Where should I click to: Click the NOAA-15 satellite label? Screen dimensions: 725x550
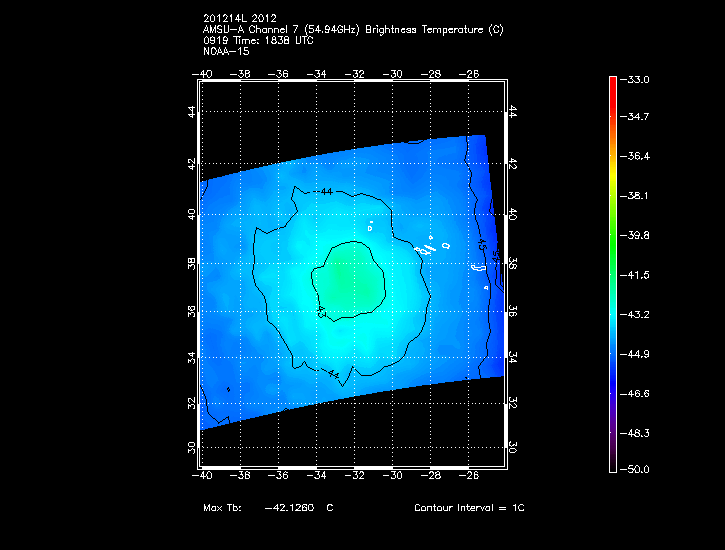[x=224, y=50]
